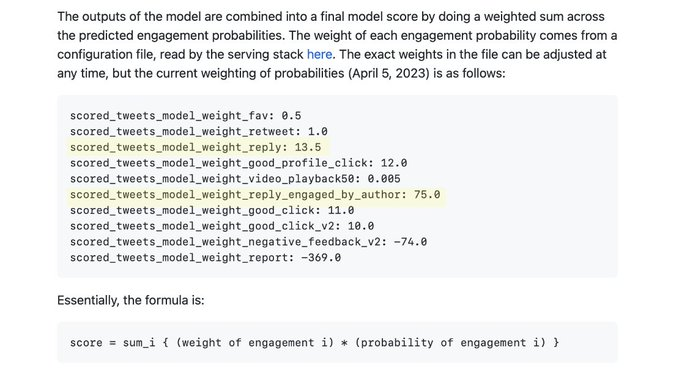Image resolution: width=679 pixels, height=377 pixels.
Task: Click the good_profile_click 12.0 line
Action: coord(238,163)
